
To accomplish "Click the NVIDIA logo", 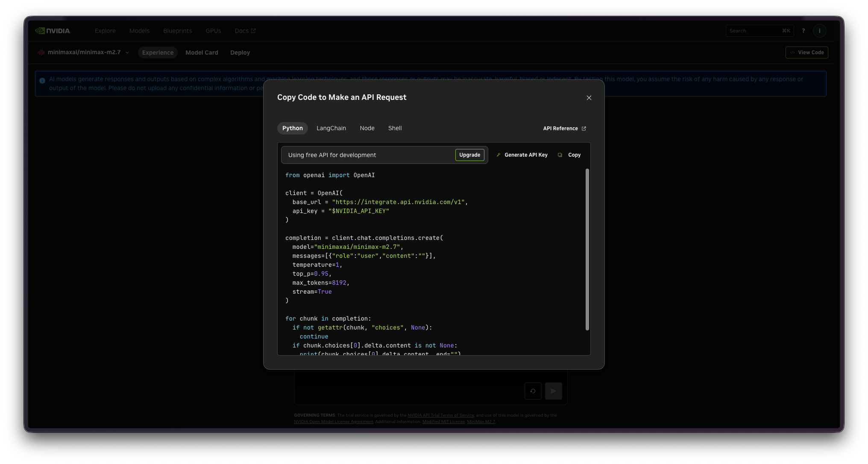I will pos(53,31).
